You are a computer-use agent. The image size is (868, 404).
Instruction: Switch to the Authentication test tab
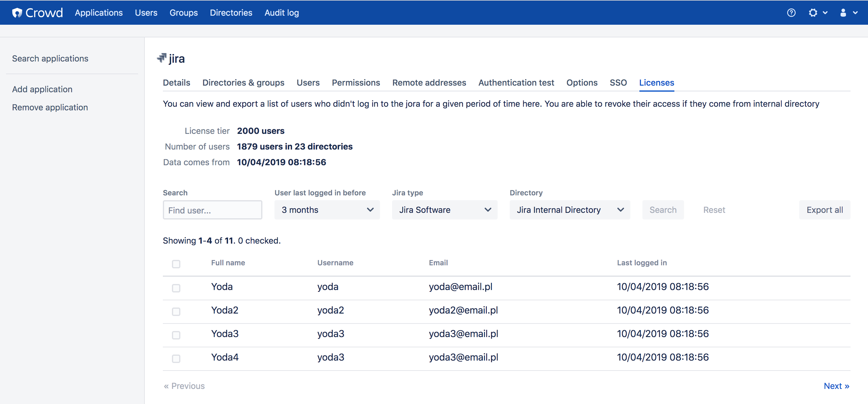[x=516, y=83]
